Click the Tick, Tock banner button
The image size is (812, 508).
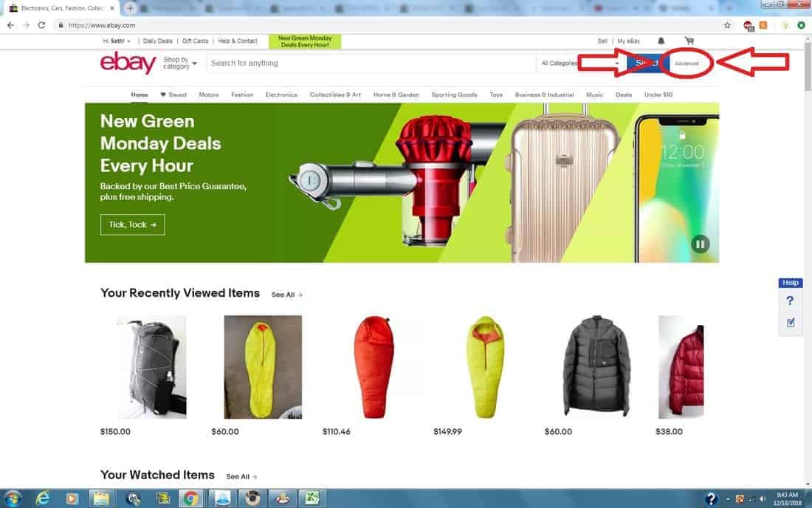[133, 224]
